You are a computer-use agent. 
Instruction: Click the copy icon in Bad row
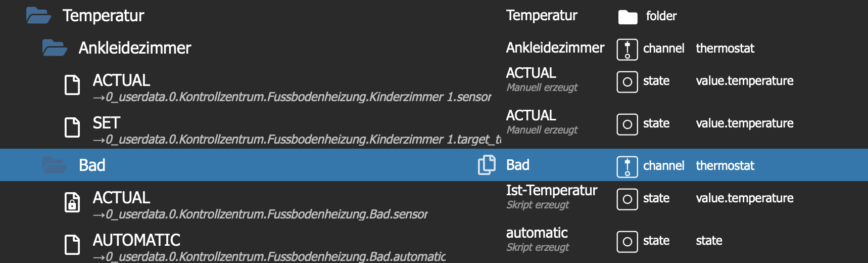coord(487,165)
